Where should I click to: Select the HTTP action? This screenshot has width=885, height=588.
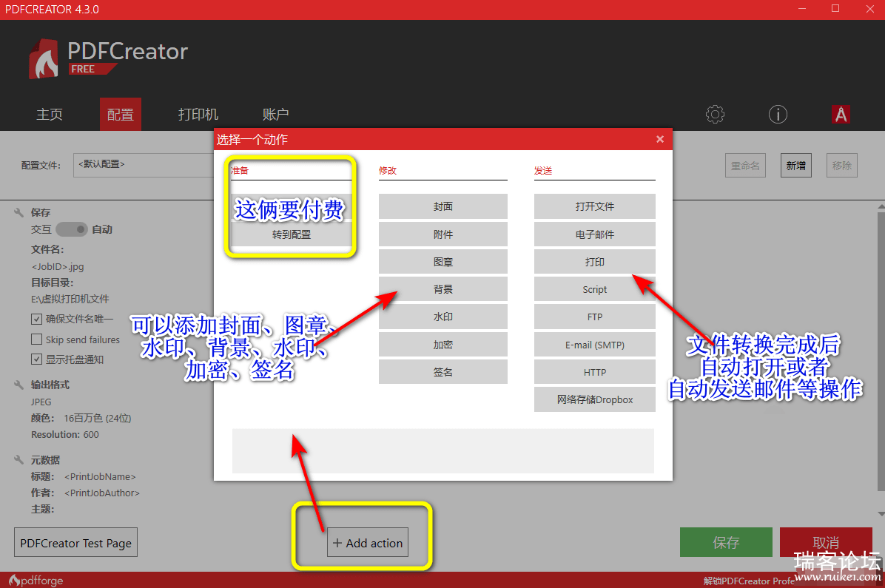pos(595,372)
